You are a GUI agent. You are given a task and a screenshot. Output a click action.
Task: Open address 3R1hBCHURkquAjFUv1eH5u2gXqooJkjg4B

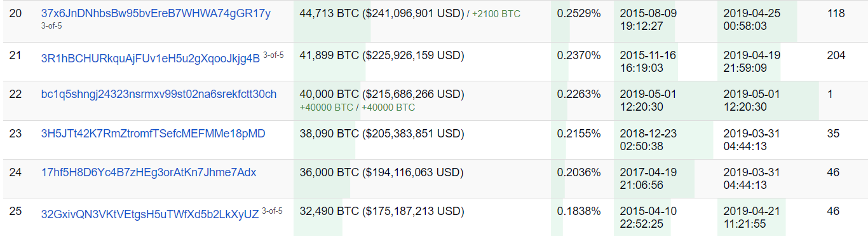pyautogui.click(x=151, y=59)
